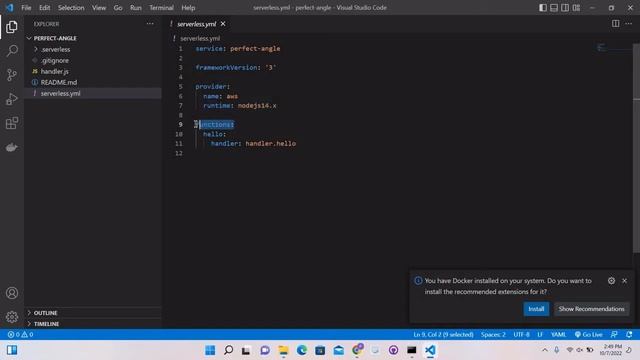Image resolution: width=640 pixels, height=360 pixels.
Task: Open the File menu
Action: tap(26, 8)
